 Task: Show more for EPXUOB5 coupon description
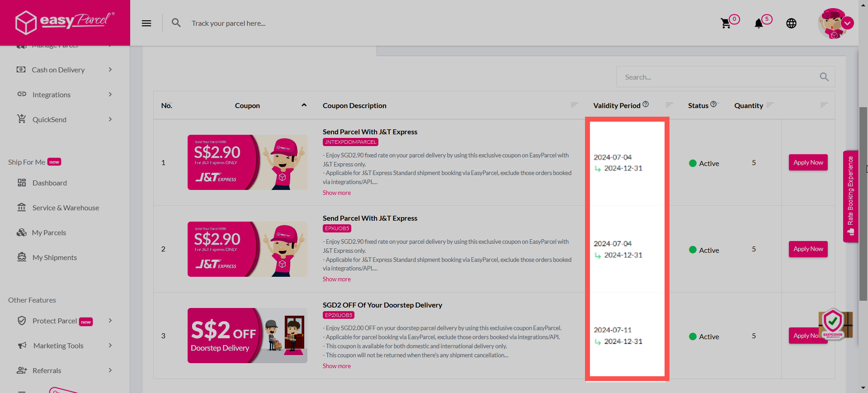coord(337,279)
